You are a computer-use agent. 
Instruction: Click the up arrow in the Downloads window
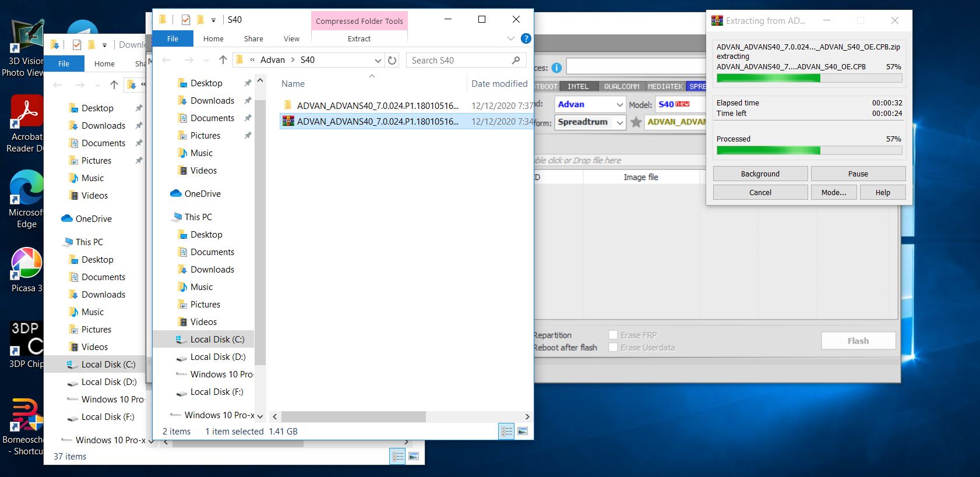point(114,85)
